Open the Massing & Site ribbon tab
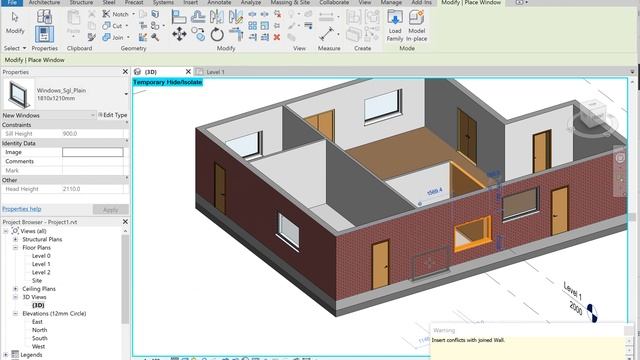The width and height of the screenshot is (640, 360). pos(290,2)
